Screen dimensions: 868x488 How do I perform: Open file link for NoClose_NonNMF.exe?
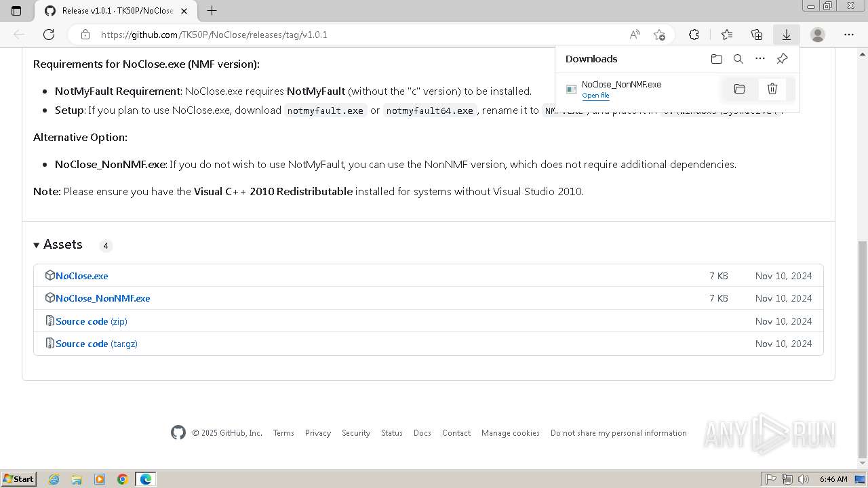[595, 96]
